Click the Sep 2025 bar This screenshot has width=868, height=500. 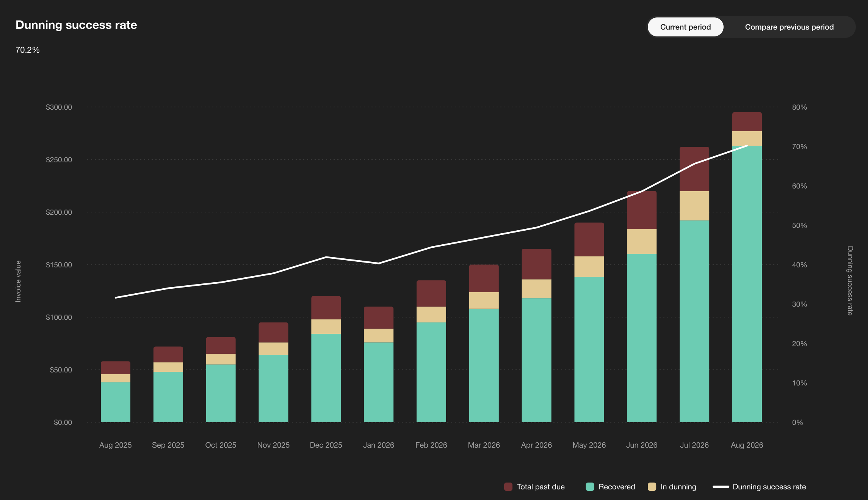click(168, 384)
